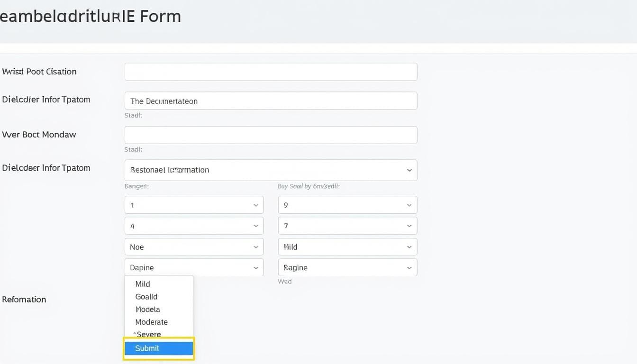Choose Severe from the dropdown list
The width and height of the screenshot is (637, 364).
pos(149,335)
